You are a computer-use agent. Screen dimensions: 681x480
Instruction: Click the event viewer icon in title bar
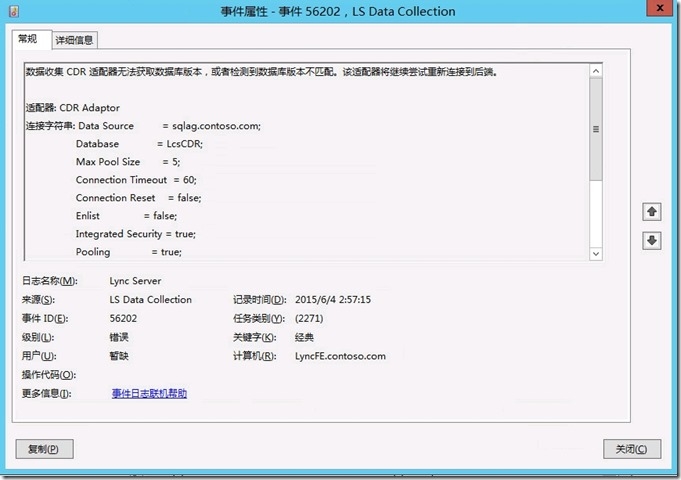tap(14, 11)
